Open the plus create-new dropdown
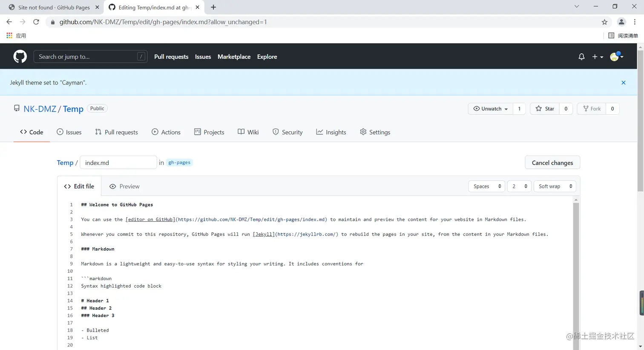The image size is (644, 350). click(x=597, y=57)
